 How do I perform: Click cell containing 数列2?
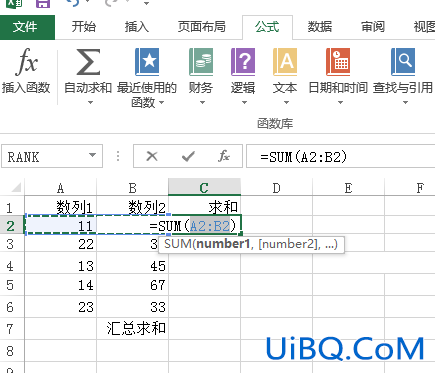click(133, 207)
